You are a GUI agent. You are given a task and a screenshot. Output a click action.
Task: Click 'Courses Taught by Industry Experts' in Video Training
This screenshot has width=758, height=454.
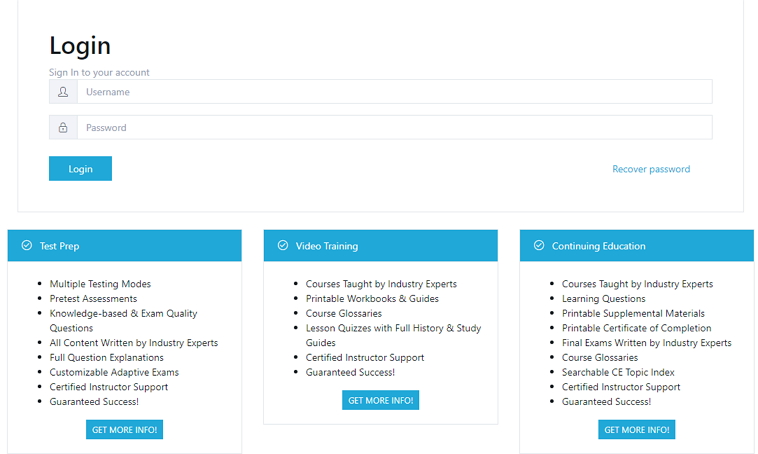click(381, 284)
